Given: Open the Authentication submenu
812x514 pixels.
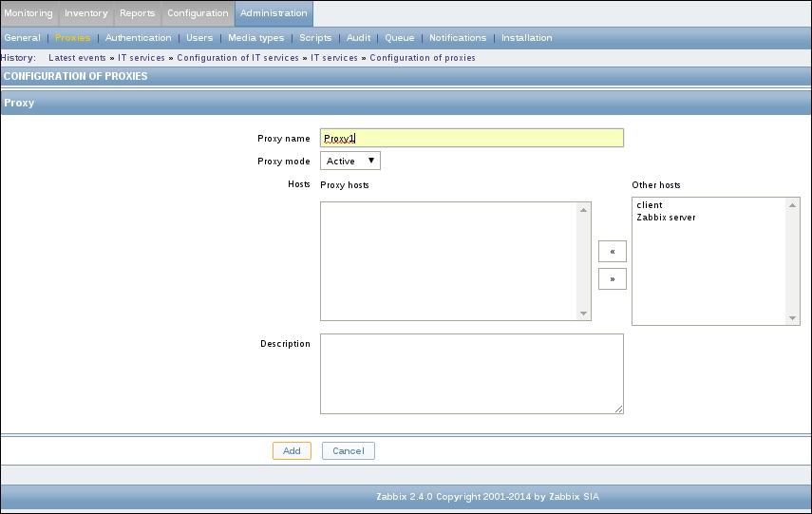Looking at the screenshot, I should coord(138,38).
